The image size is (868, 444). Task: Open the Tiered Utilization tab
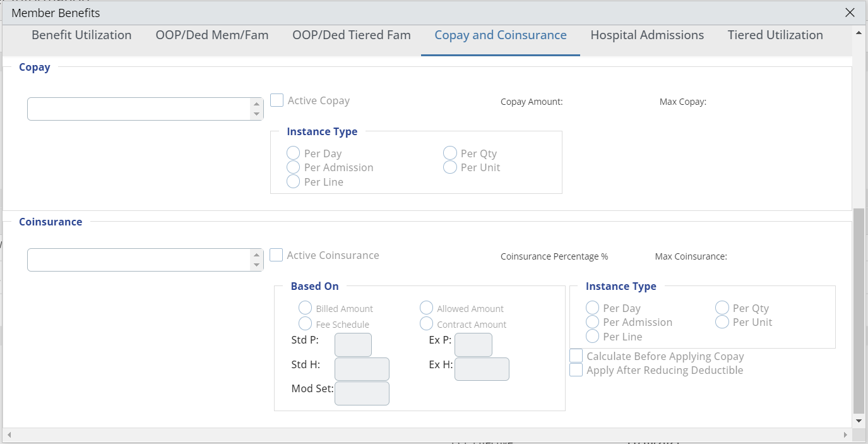(x=775, y=35)
